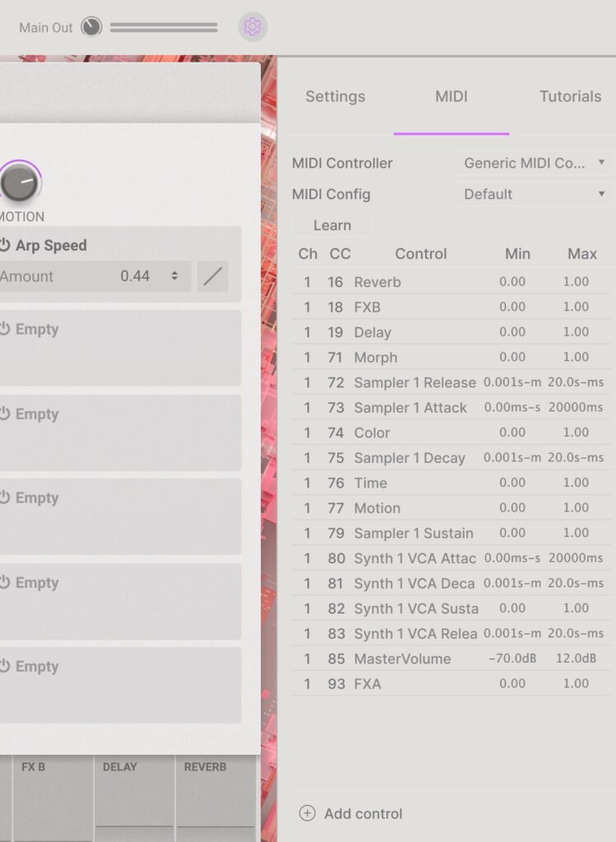This screenshot has width=616, height=842.
Task: Enable the third Empty slot power icon
Action: 5,497
